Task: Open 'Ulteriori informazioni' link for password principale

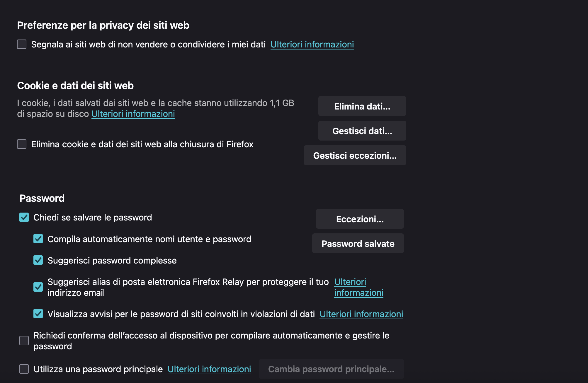Action: tap(209, 369)
